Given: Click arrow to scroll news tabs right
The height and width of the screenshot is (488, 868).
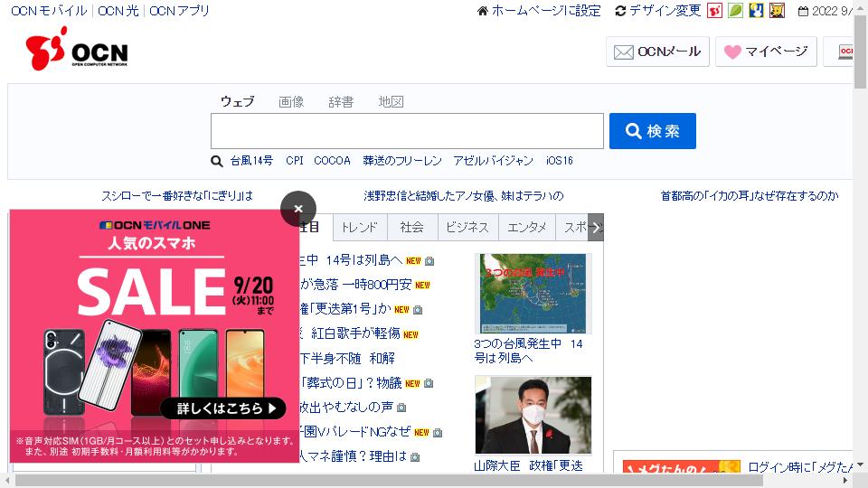Looking at the screenshot, I should tap(596, 228).
